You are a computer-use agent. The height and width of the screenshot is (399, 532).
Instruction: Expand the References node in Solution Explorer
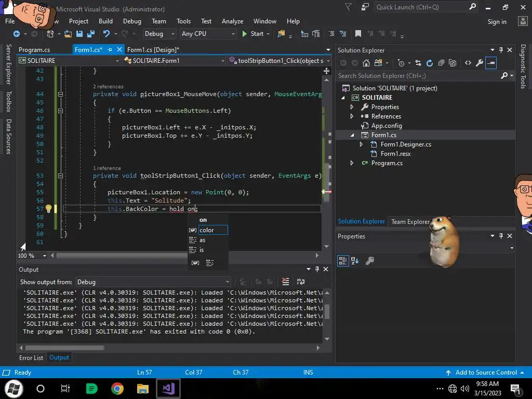tap(352, 116)
